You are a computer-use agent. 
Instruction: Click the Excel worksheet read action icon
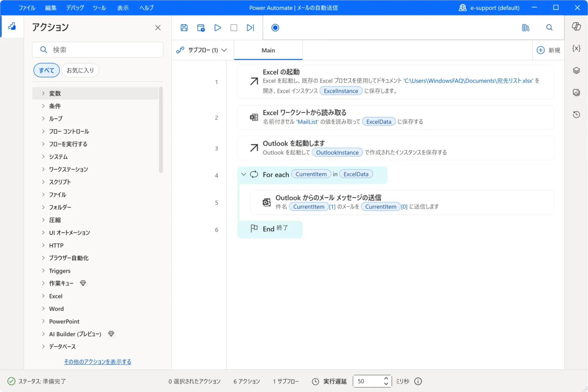tap(254, 117)
